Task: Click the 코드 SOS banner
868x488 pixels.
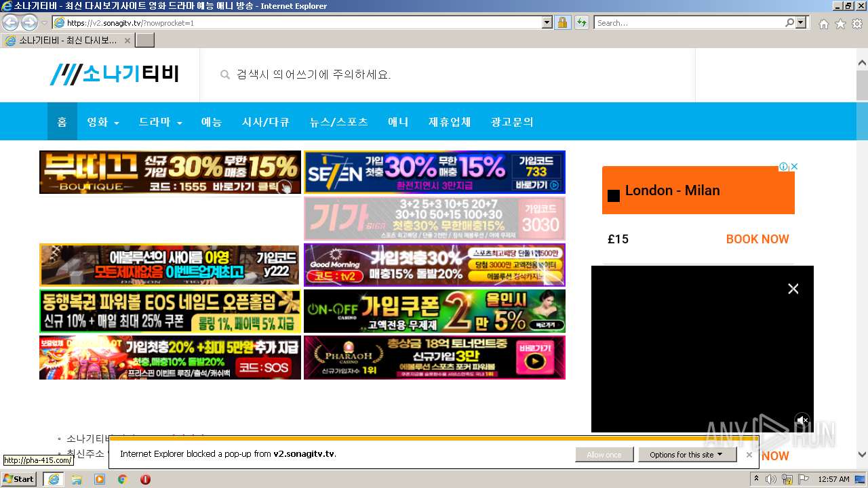Action: pyautogui.click(x=170, y=357)
